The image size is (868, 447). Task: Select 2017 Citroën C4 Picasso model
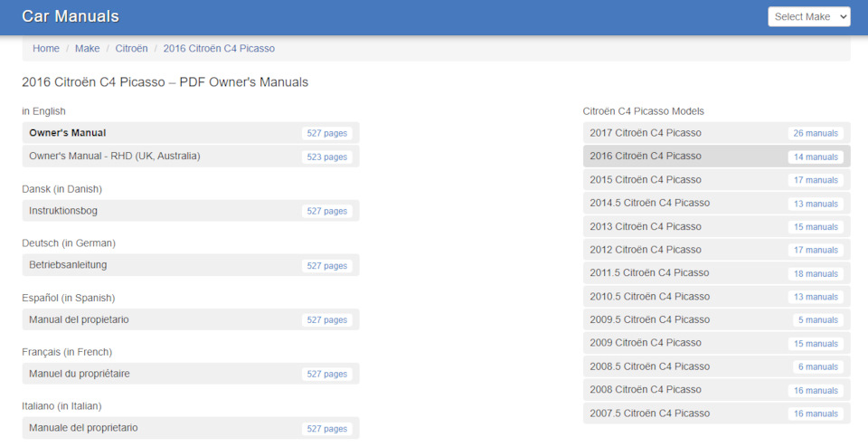[717, 133]
